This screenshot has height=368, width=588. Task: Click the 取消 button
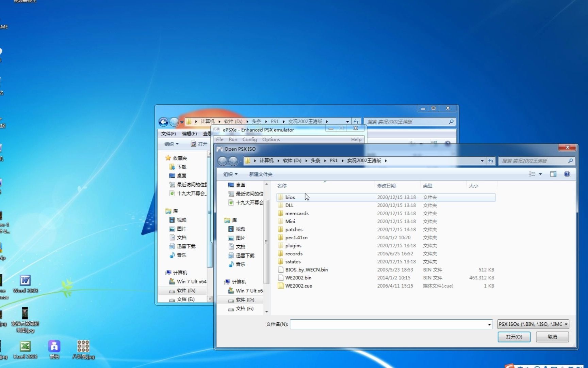tap(552, 337)
